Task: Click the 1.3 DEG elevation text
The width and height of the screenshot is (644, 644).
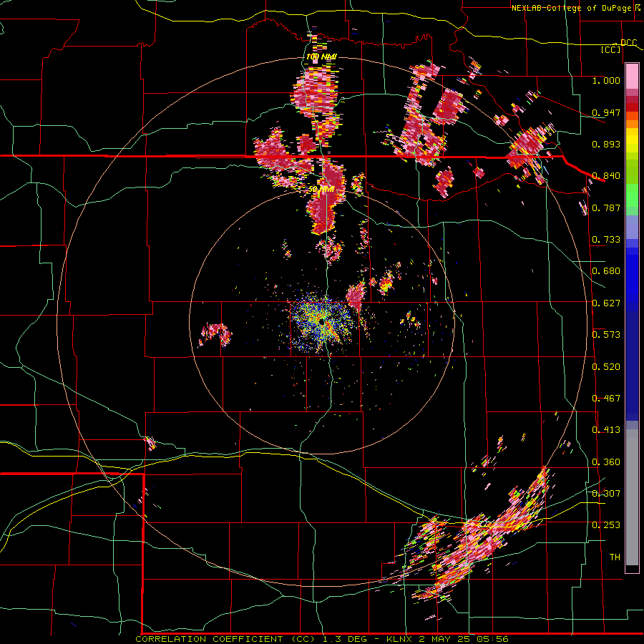Action: (x=343, y=639)
